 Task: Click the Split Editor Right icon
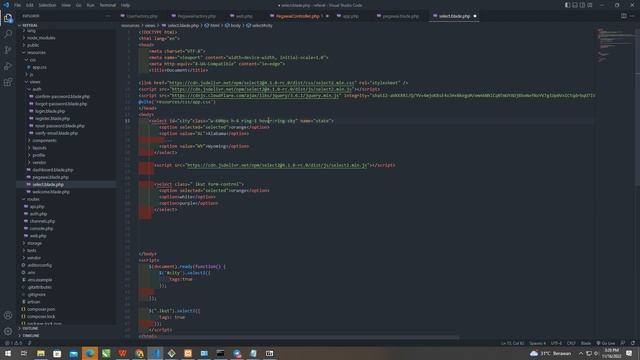click(624, 16)
